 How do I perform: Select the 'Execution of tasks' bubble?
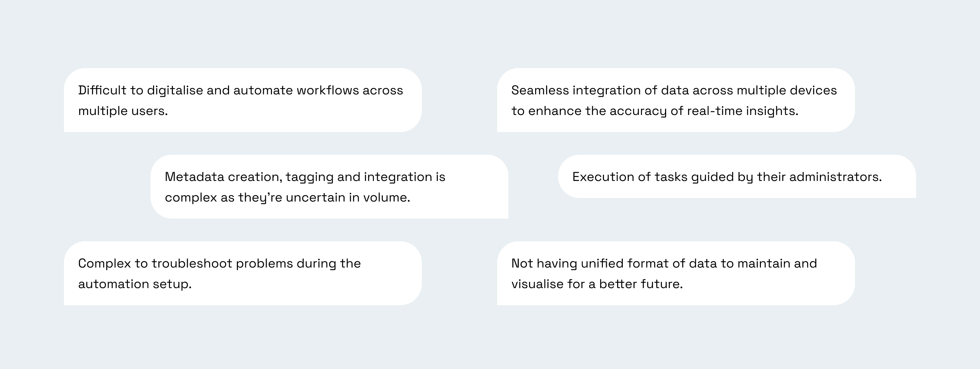(737, 176)
